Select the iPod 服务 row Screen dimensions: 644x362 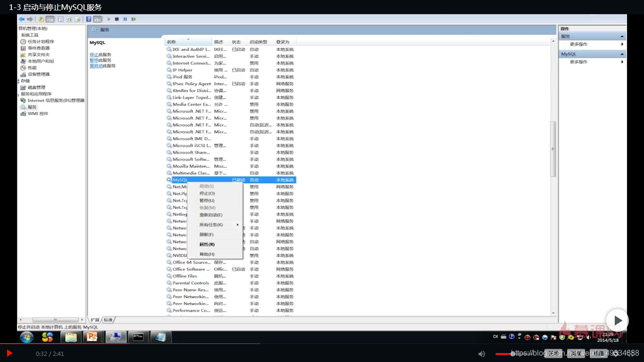[231, 77]
